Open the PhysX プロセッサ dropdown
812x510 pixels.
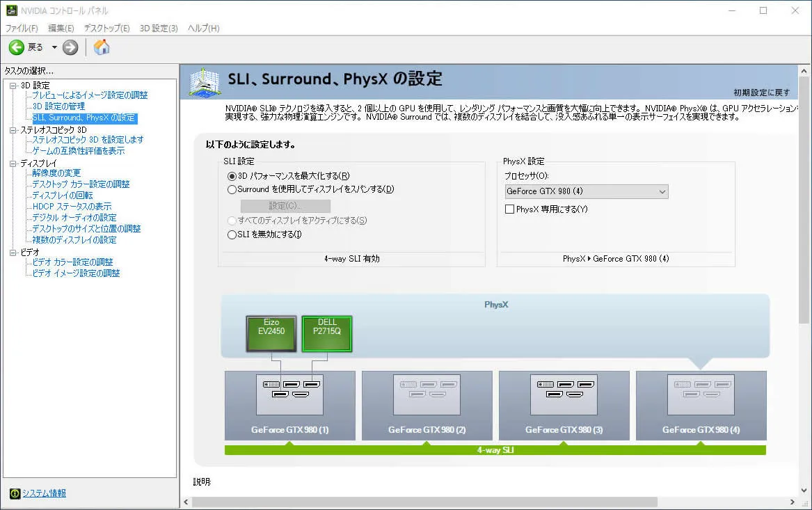click(x=587, y=191)
